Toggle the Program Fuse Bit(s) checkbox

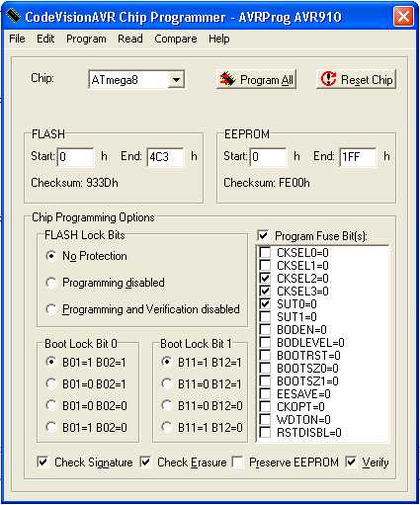click(263, 235)
